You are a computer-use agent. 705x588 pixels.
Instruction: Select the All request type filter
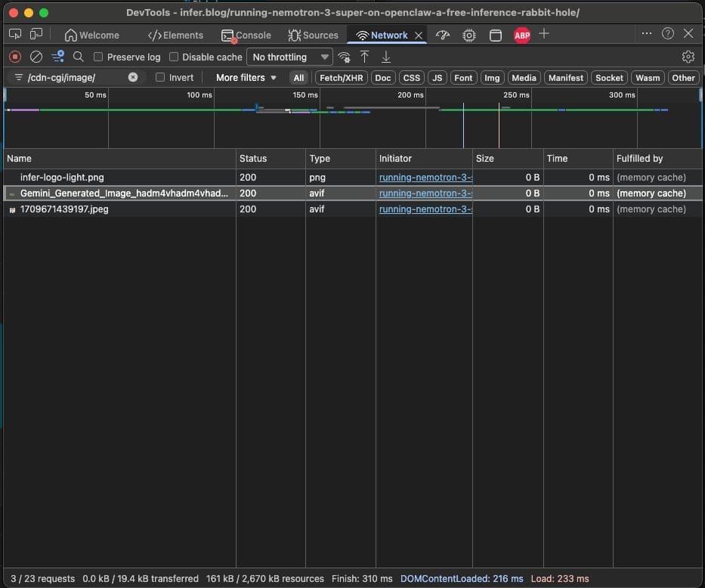click(x=298, y=78)
